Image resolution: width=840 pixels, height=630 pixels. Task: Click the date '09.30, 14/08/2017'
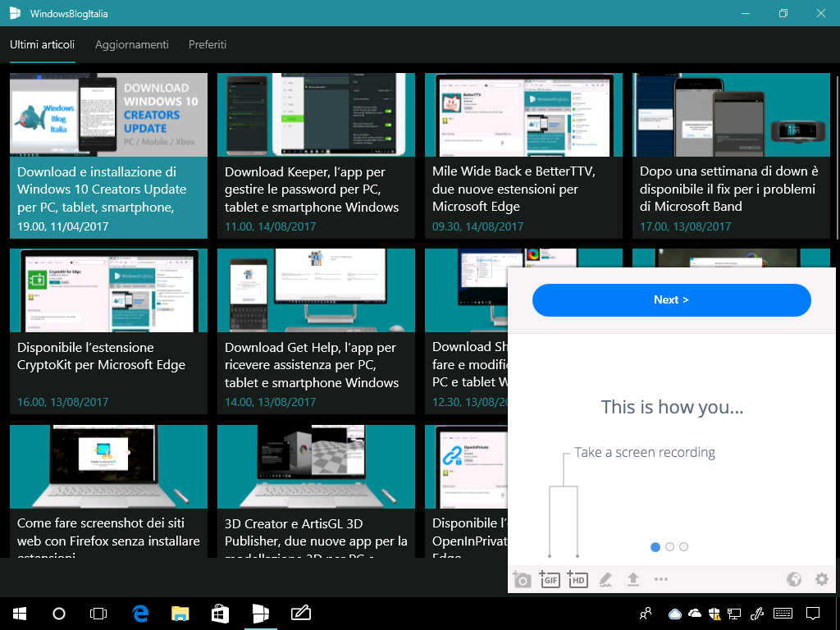(478, 226)
